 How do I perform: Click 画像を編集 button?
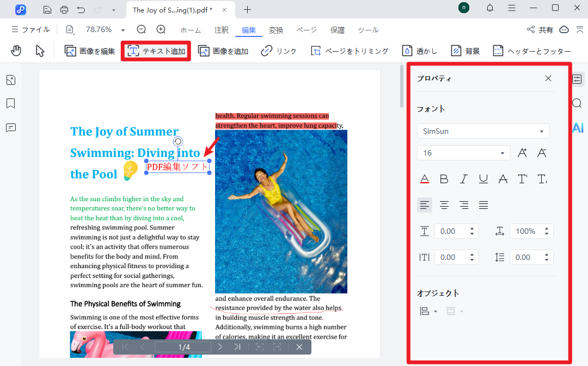(x=90, y=51)
